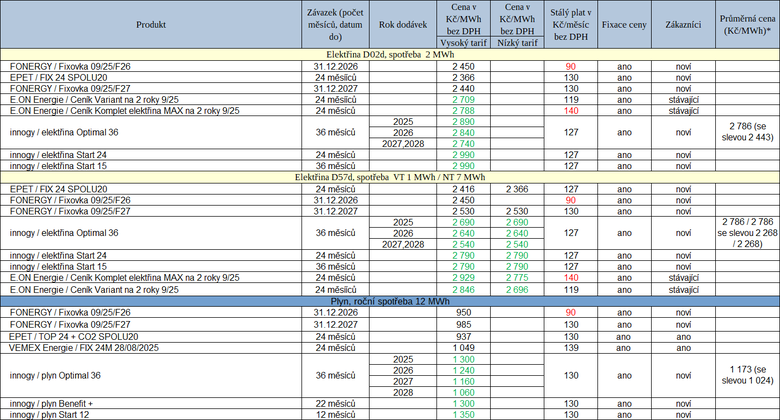Click 'VEMEX Energie / FIX 24M 28/08/2025' product
Viewport: 780px width, 420px height.
(x=84, y=348)
